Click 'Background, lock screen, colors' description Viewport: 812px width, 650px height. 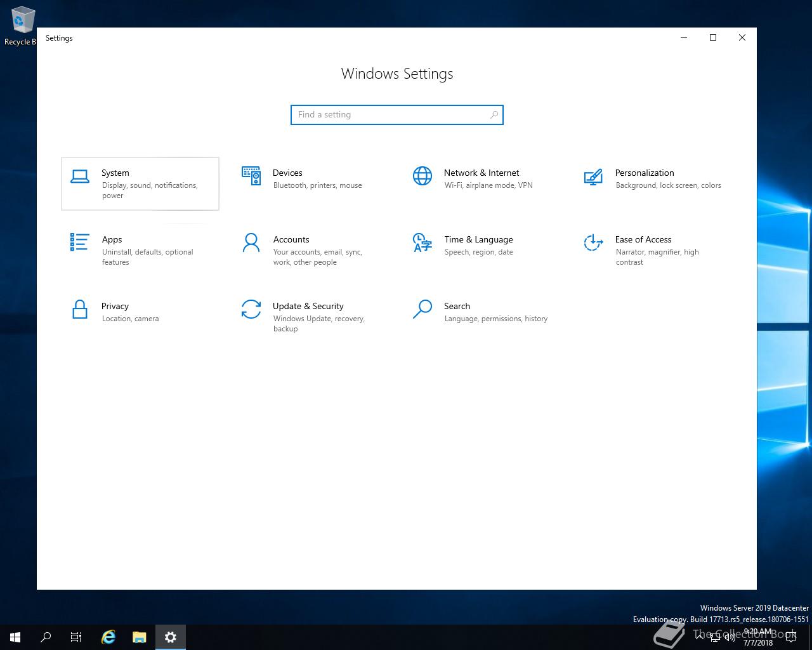(x=668, y=185)
